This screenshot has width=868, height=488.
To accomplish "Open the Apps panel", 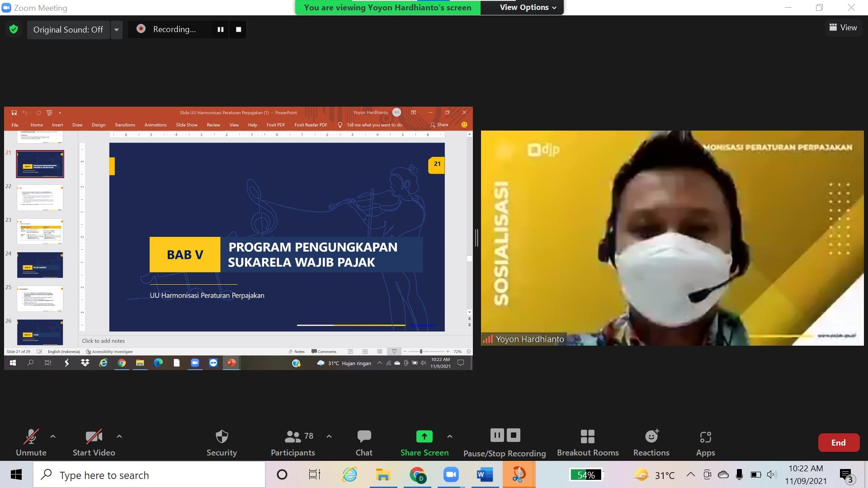I will pyautogui.click(x=705, y=436).
